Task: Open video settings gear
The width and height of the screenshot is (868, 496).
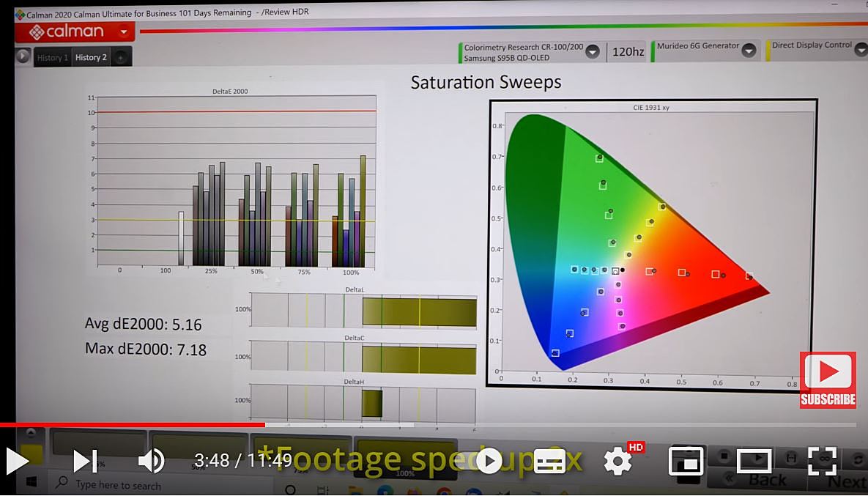Action: click(618, 461)
